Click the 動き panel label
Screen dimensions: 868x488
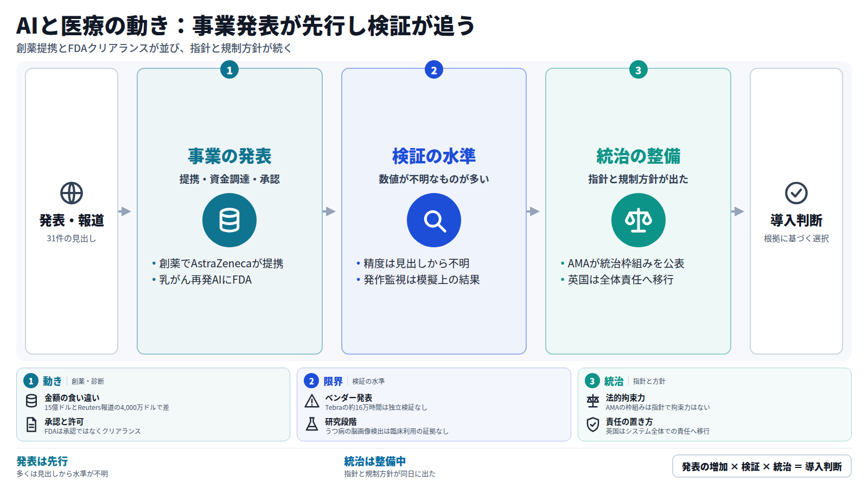point(53,381)
